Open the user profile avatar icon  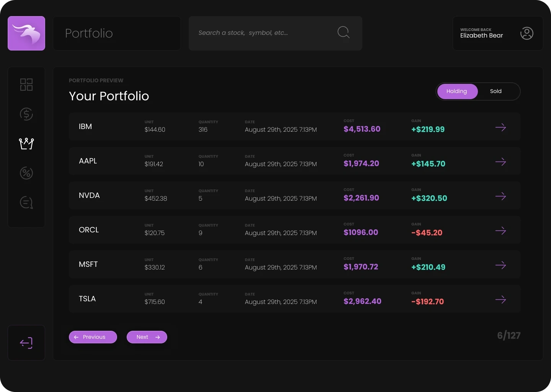tap(527, 33)
